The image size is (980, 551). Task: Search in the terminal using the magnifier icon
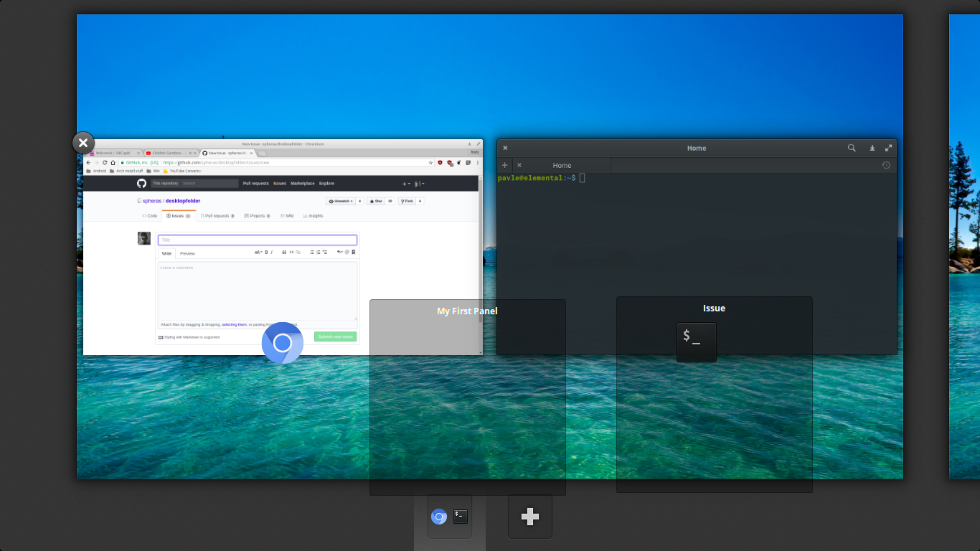(852, 148)
